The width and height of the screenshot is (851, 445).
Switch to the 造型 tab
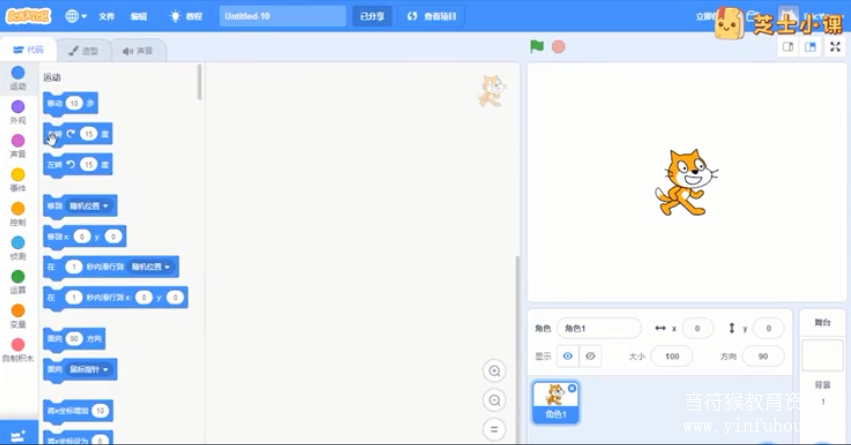[84, 51]
